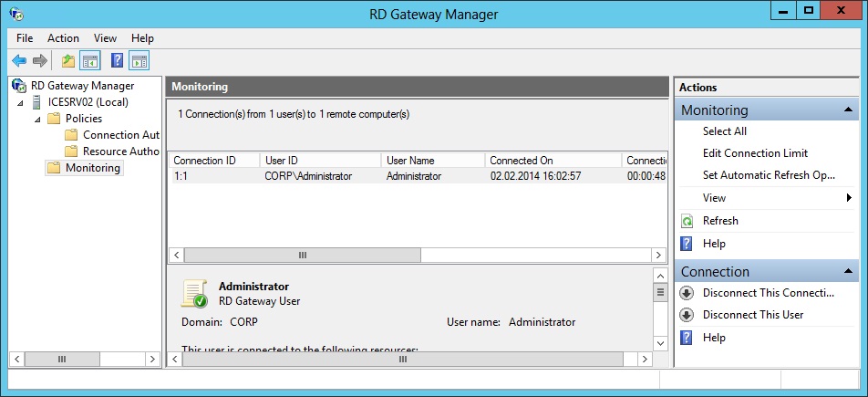Collapse the Connection actions section

(848, 271)
